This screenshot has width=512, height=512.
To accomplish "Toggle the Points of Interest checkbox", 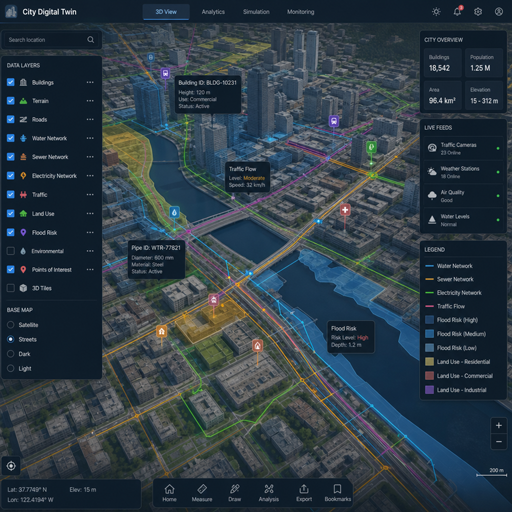I will pyautogui.click(x=11, y=269).
